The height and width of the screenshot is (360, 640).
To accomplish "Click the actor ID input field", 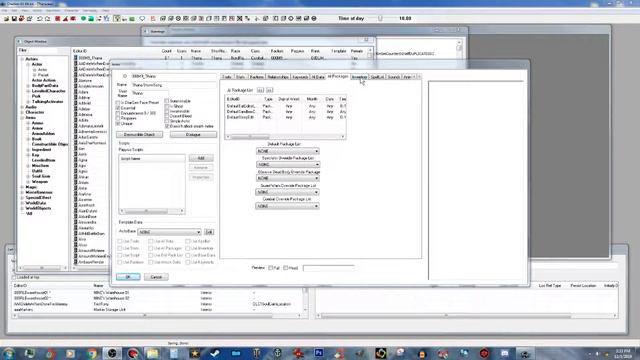I will (x=173, y=76).
